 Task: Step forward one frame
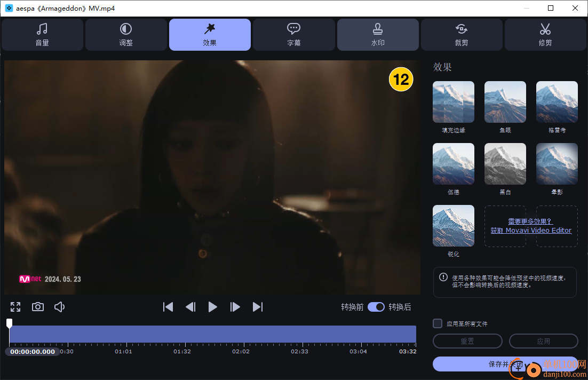[235, 307]
